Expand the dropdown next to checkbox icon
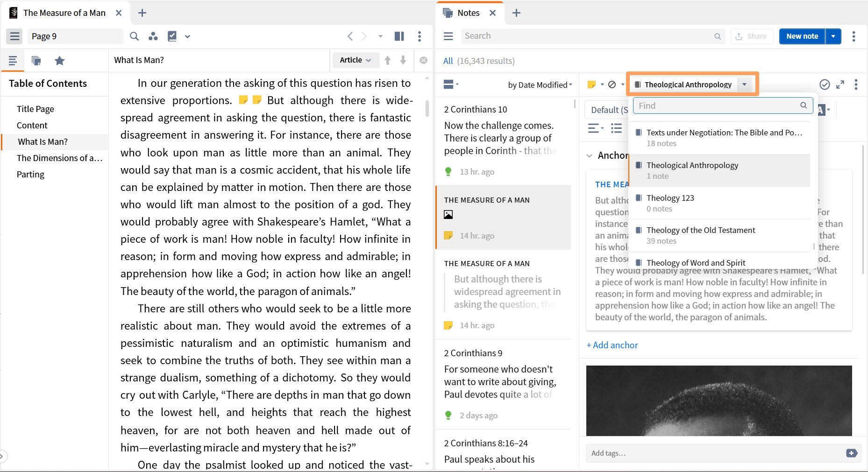 [x=187, y=36]
